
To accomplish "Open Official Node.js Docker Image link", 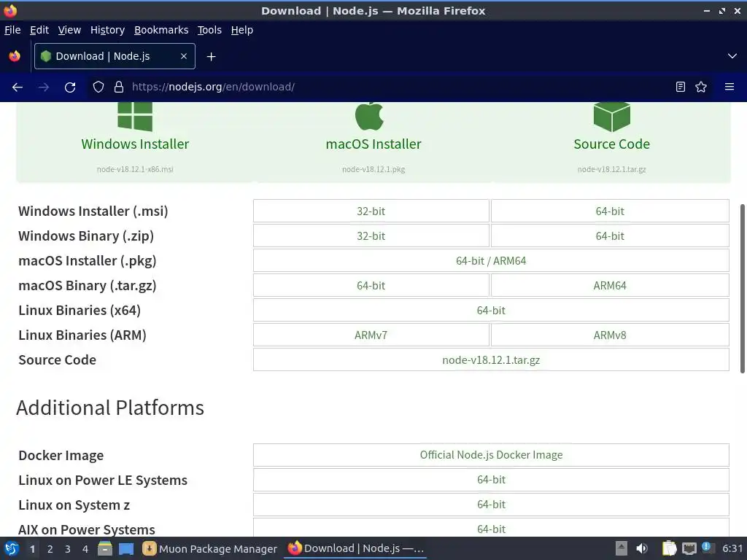I will [491, 455].
